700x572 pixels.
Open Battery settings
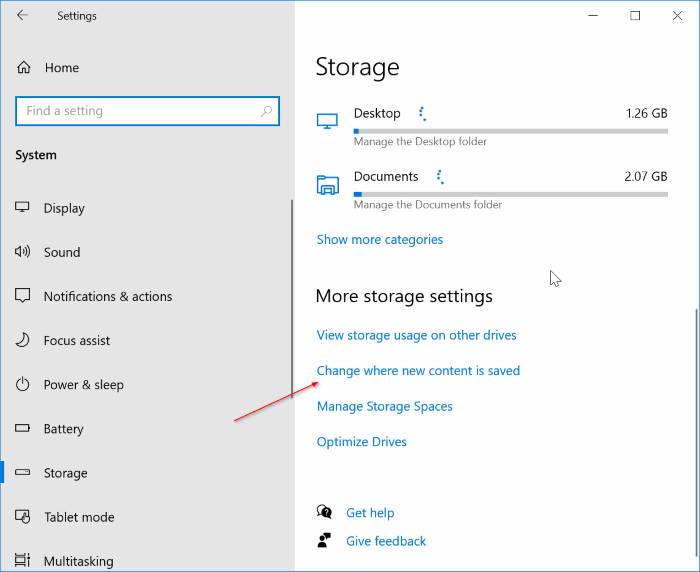tap(63, 429)
